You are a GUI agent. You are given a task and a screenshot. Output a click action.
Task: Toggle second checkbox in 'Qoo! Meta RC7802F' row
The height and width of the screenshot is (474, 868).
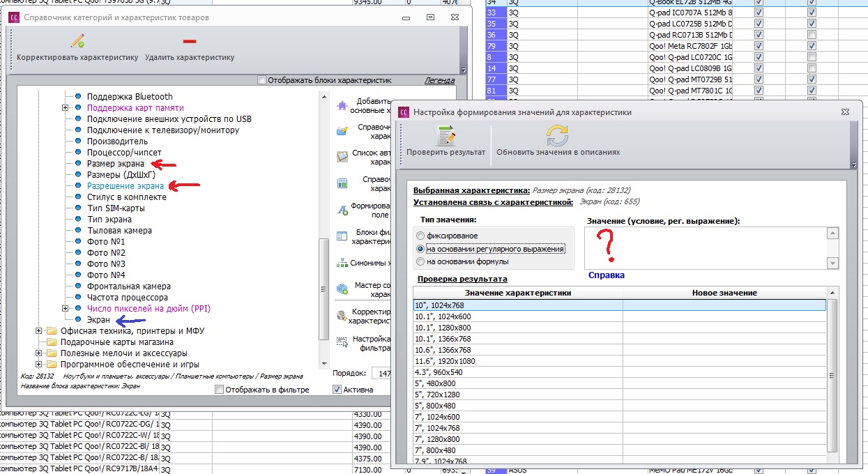(x=812, y=46)
